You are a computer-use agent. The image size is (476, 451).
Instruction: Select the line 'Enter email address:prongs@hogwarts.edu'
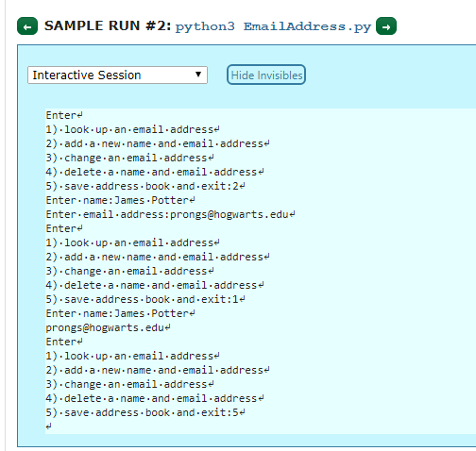[x=170, y=214]
